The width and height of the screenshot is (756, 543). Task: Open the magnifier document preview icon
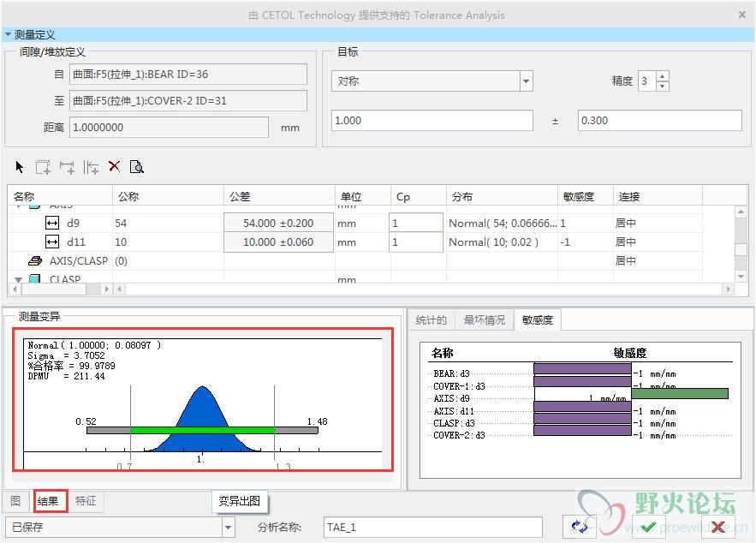click(x=137, y=167)
